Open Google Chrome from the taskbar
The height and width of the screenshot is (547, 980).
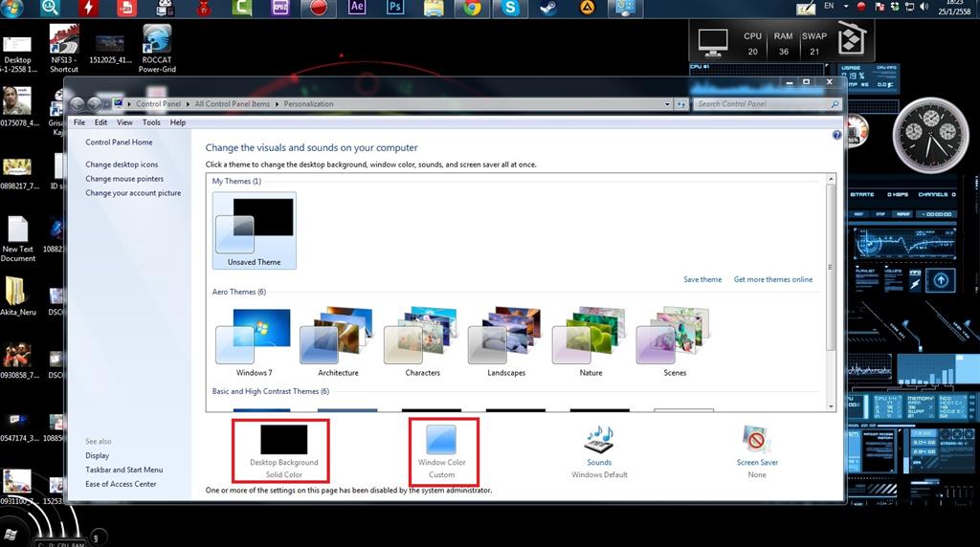472,8
